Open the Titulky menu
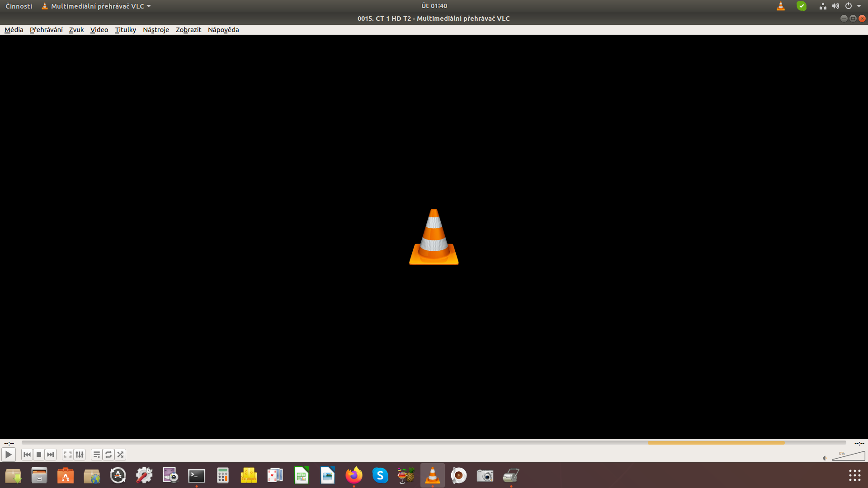This screenshot has width=868, height=488. click(125, 30)
